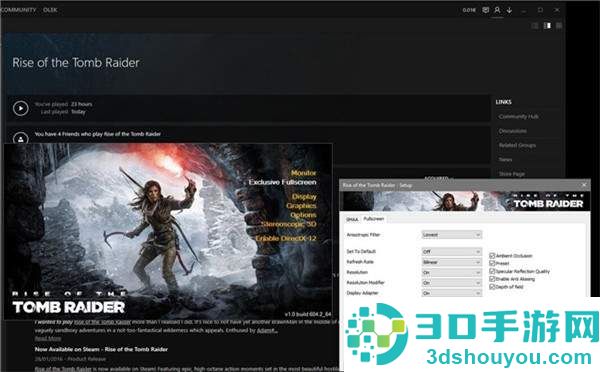Click the Tomb Raider logo on the launcher splash
The width and height of the screenshot is (600, 372).
pos(68,303)
